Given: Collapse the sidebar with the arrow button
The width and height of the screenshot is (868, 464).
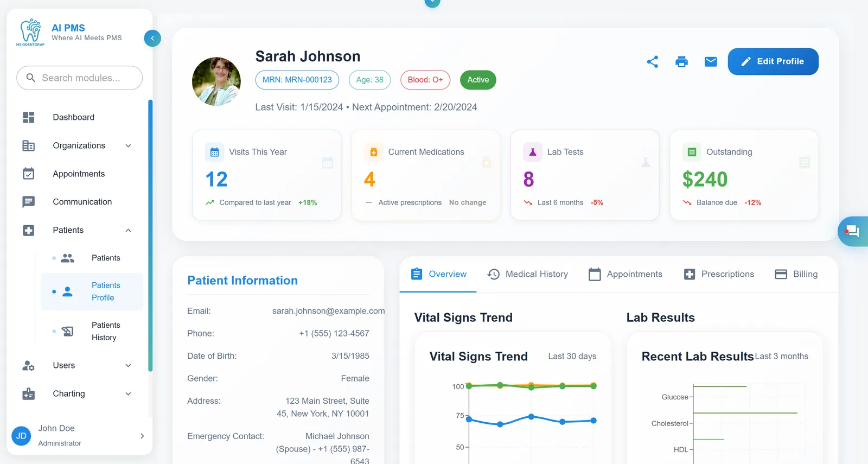Looking at the screenshot, I should (x=152, y=38).
